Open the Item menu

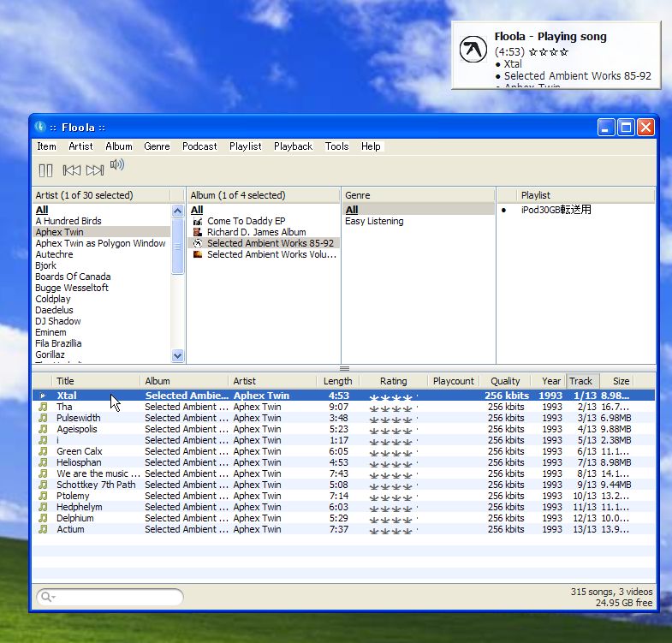pos(47,146)
